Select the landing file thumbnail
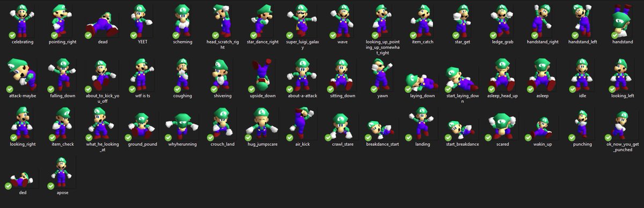The width and height of the screenshot is (644, 208). pos(423,123)
